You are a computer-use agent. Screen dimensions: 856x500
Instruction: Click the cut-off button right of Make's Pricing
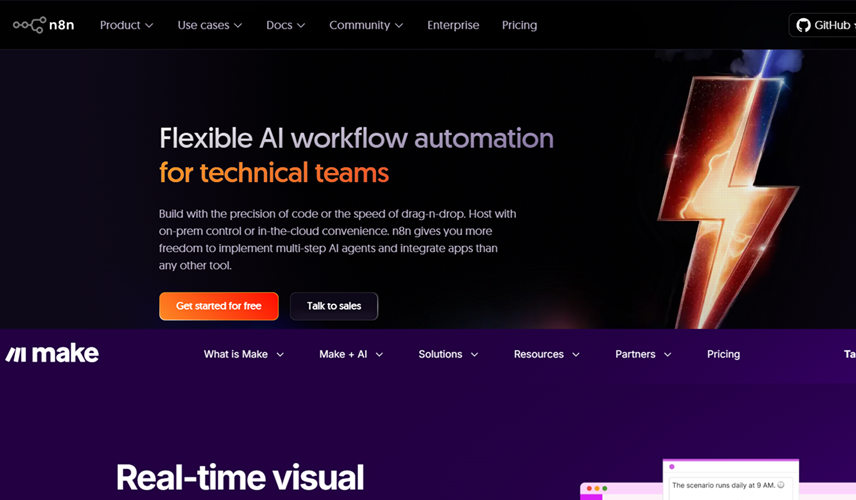[x=848, y=354]
